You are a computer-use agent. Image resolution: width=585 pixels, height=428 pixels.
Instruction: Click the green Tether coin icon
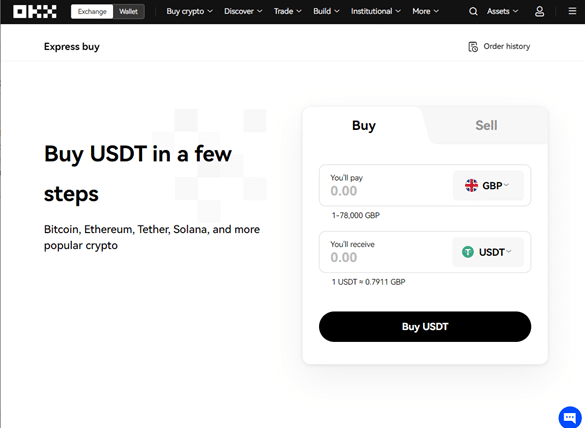467,252
